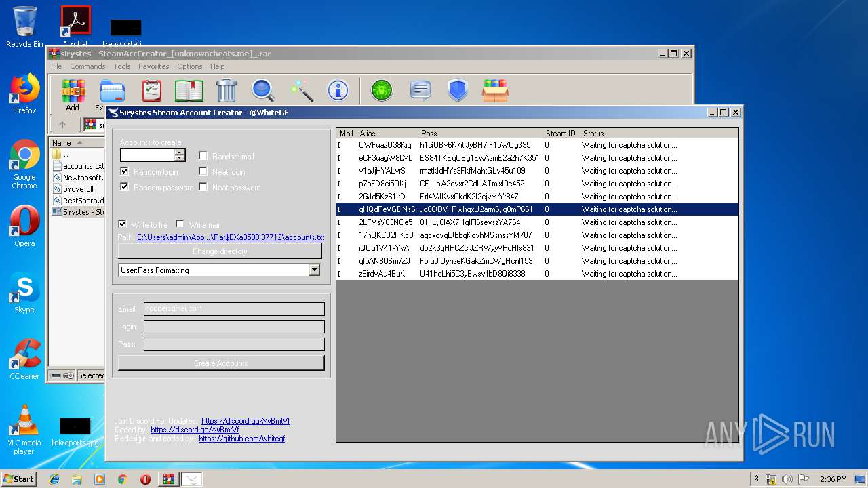Viewport: 868px width, 488px height.
Task: Open WinRAR File menu
Action: point(56,66)
